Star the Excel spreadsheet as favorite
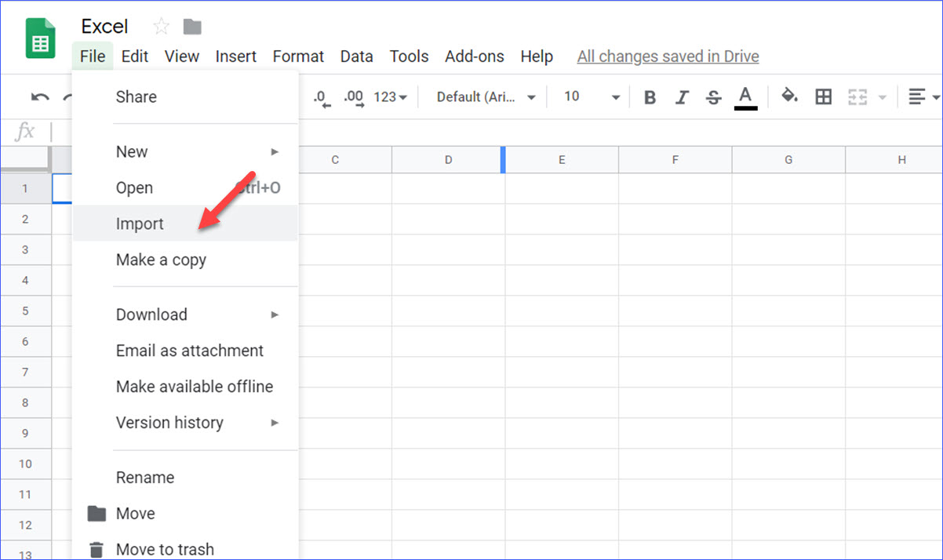The image size is (943, 560). point(161,26)
